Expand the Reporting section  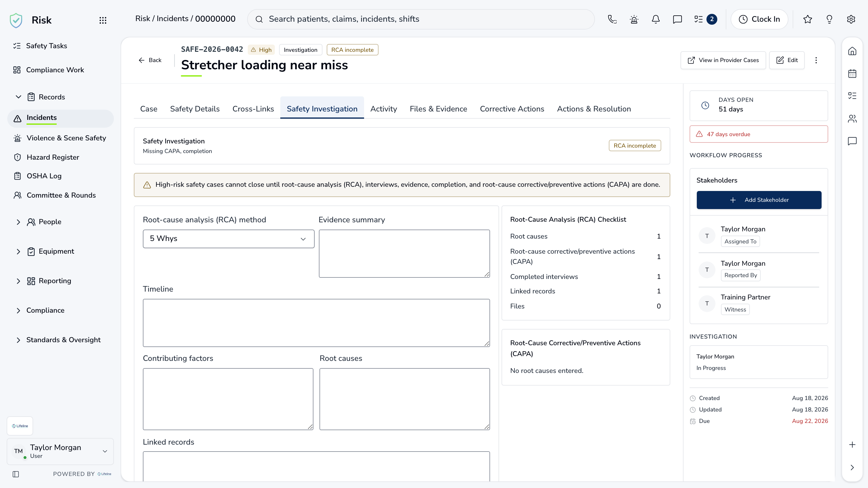tap(18, 281)
